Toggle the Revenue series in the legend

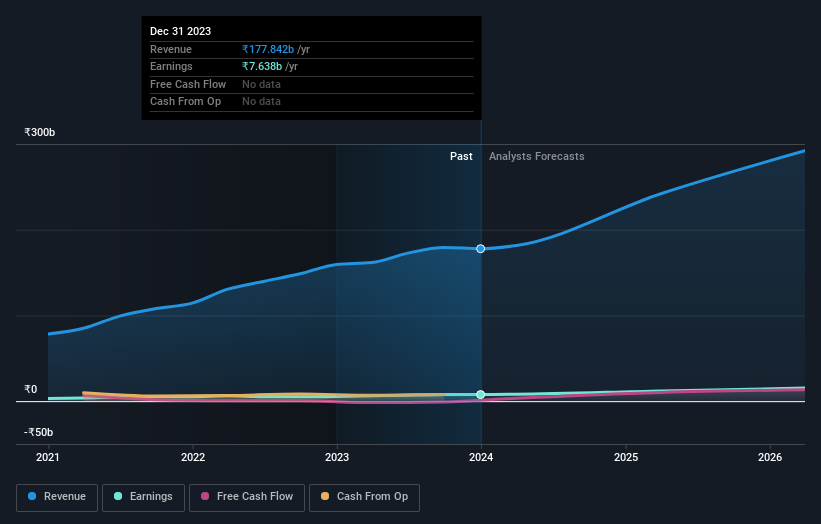click(57, 497)
